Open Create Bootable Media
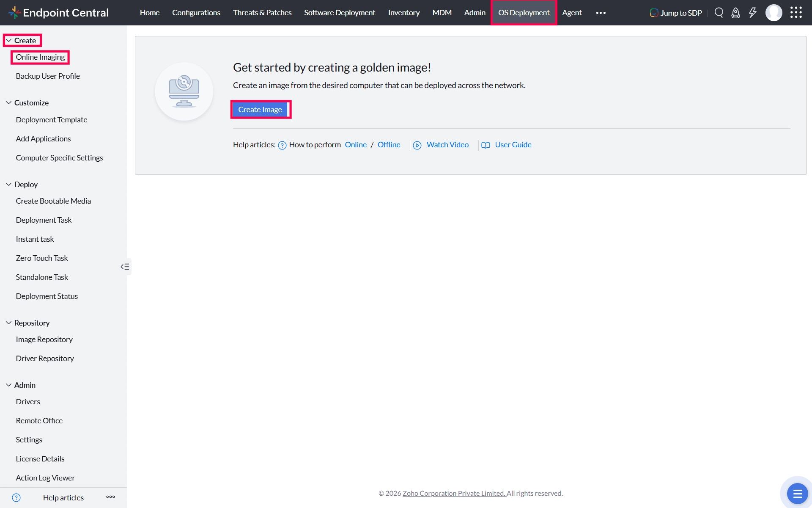Viewport: 812px width, 508px height. coord(53,201)
